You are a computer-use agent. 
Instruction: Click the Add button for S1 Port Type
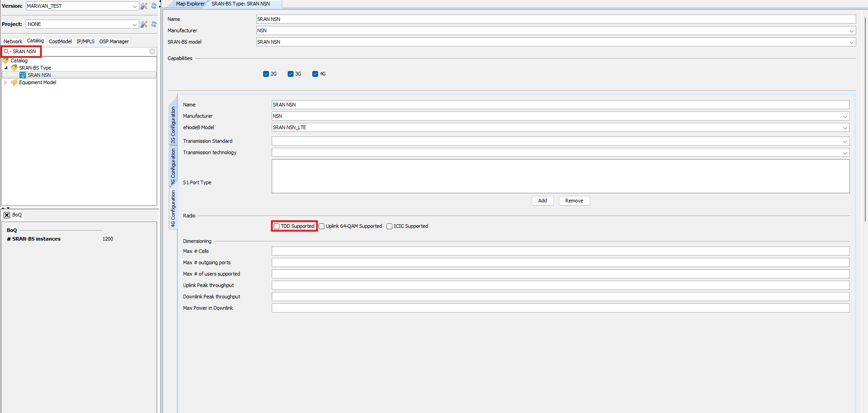pos(543,201)
